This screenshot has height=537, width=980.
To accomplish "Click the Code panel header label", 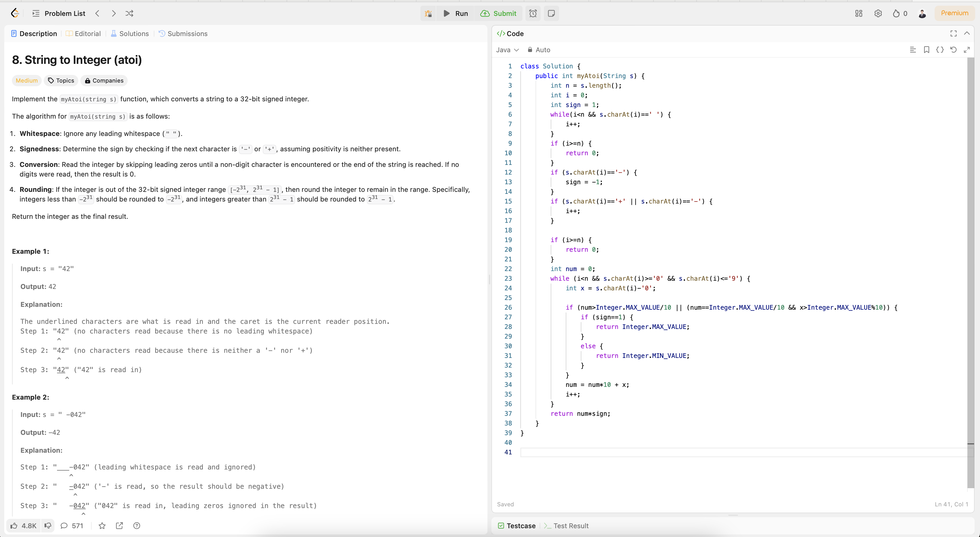I will (x=510, y=33).
